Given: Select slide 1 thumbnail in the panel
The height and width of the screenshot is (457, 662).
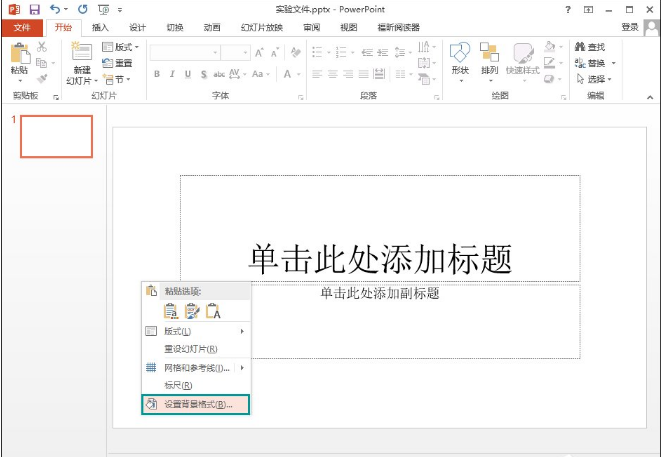Looking at the screenshot, I should click(x=57, y=136).
